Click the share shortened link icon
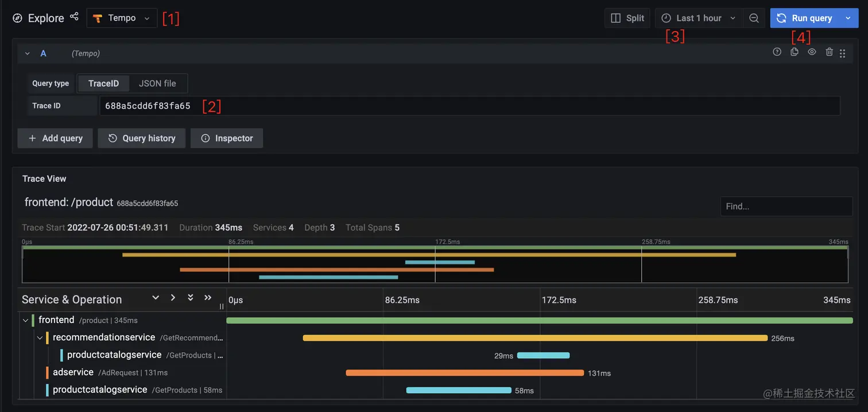This screenshot has height=412, width=868. 74,17
